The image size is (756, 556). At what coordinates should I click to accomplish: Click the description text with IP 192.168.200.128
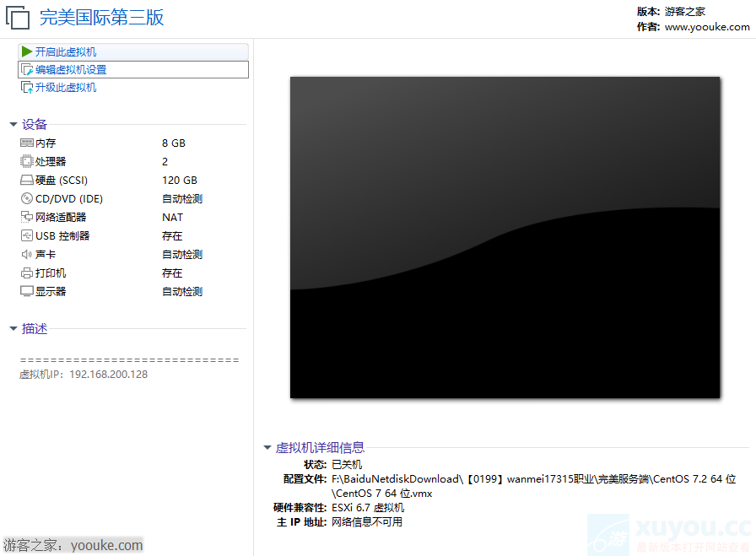coord(84,375)
